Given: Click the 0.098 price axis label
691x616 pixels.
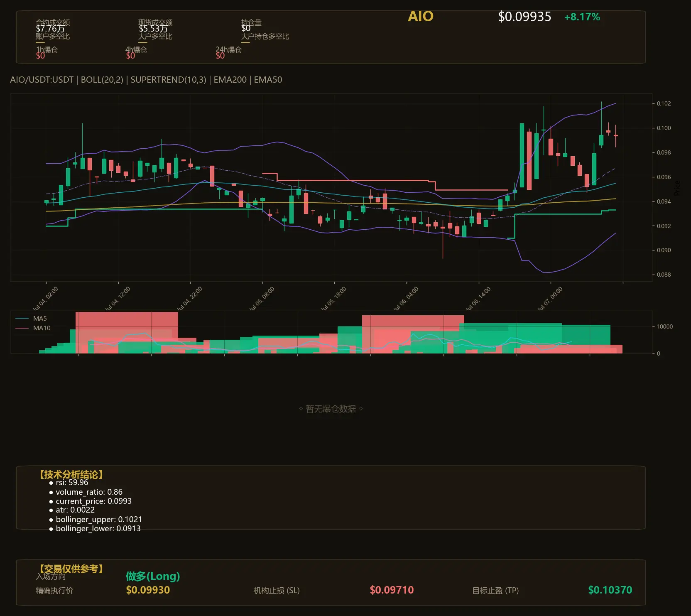Looking at the screenshot, I should point(664,152).
